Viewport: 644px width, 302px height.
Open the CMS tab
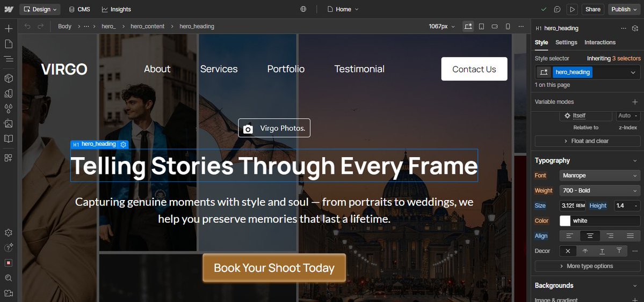pos(79,10)
